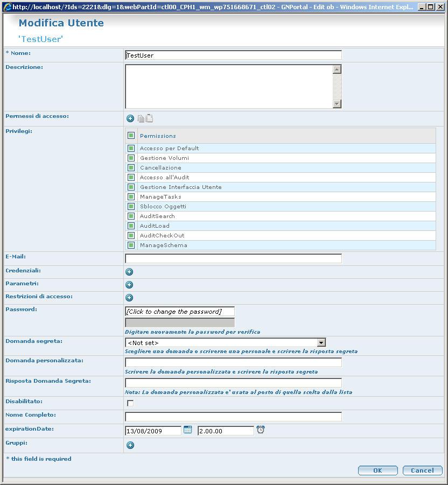448x485 pixels.
Task: Click the 'Privilegi:' label
Action: (19, 131)
